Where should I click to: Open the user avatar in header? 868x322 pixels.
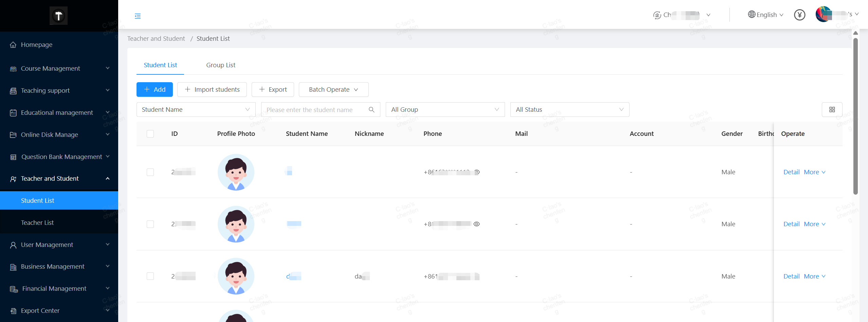824,14
